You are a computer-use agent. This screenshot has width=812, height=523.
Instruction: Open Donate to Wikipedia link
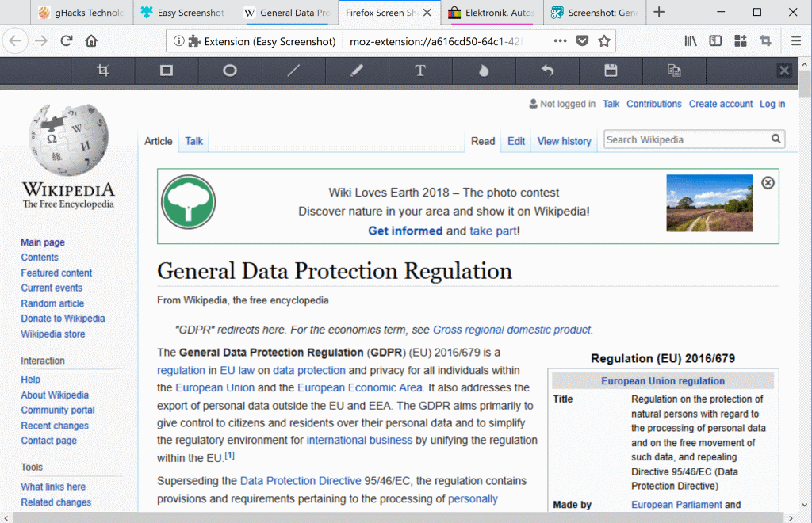pos(63,319)
